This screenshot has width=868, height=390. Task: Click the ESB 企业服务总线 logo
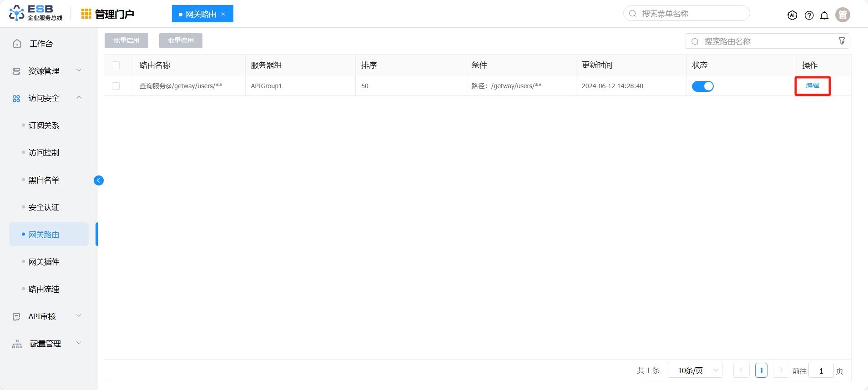click(35, 13)
